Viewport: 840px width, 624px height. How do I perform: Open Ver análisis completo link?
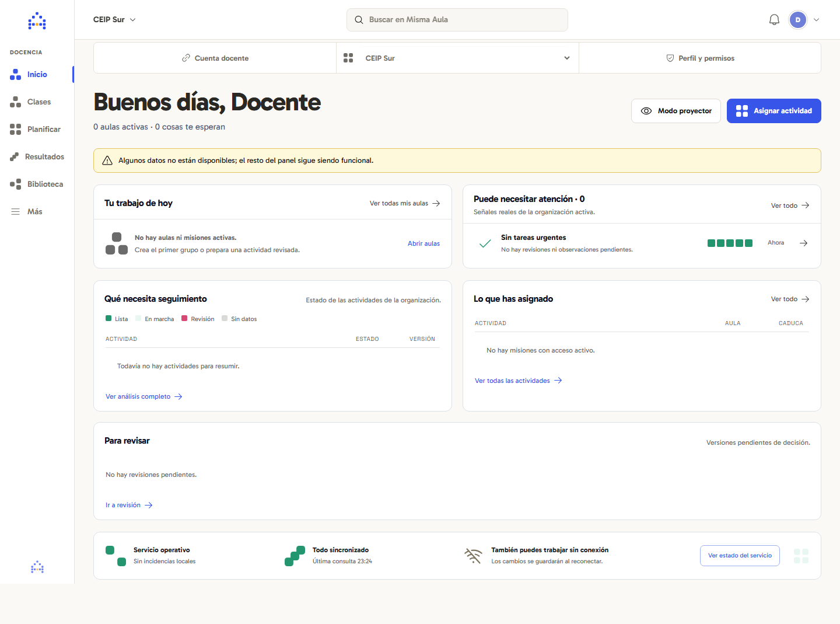144,396
